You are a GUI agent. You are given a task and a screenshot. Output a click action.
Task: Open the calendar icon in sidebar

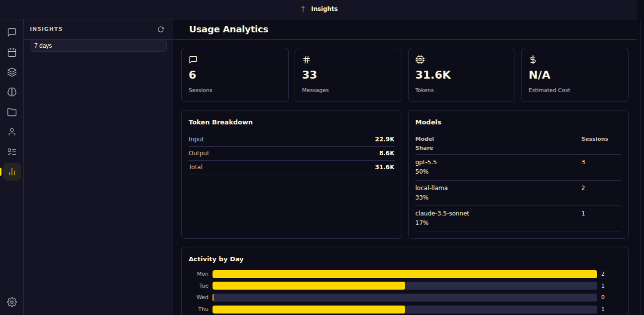[12, 52]
